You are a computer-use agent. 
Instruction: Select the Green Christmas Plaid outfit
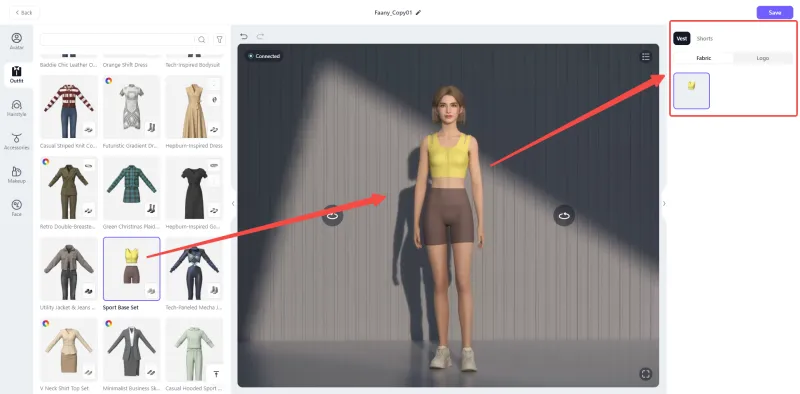click(132, 188)
